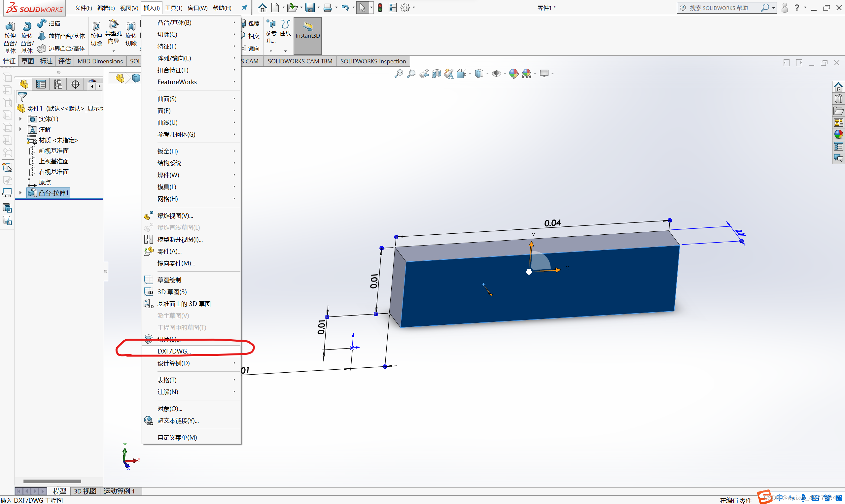Click the Rebuild traffic light icon

380,8
